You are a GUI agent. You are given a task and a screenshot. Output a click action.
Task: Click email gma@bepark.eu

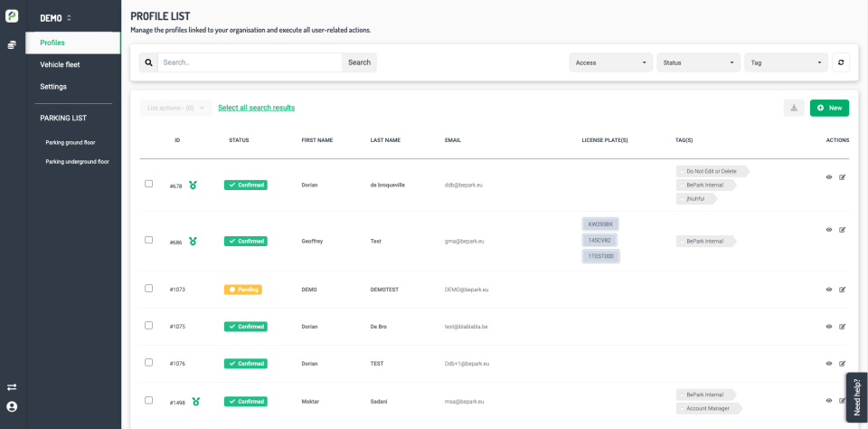click(x=465, y=241)
